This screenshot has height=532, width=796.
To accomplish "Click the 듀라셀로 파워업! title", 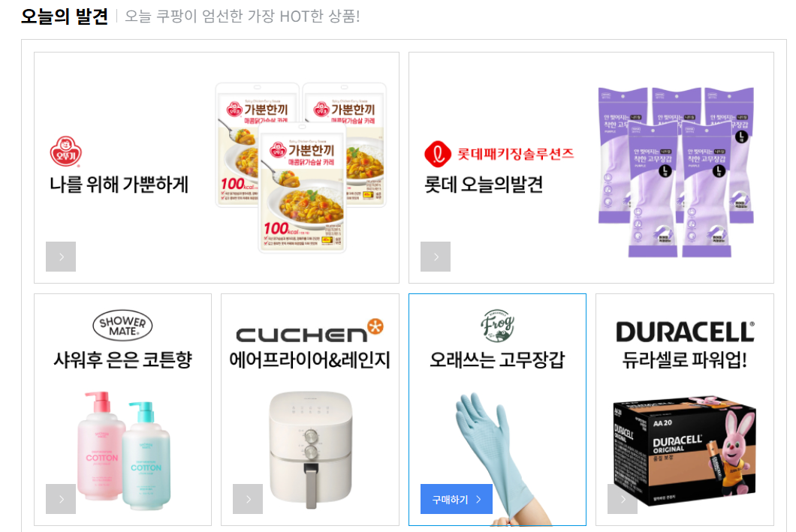I will click(685, 360).
